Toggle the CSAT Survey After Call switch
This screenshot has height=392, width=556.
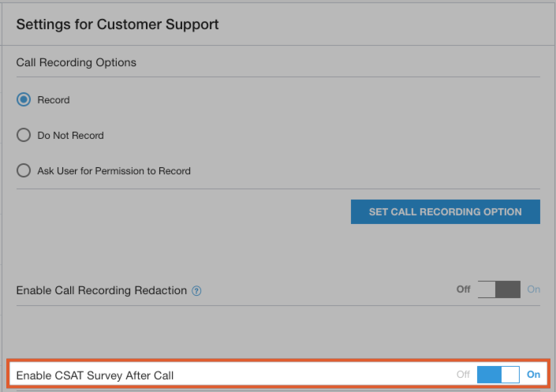(x=498, y=375)
